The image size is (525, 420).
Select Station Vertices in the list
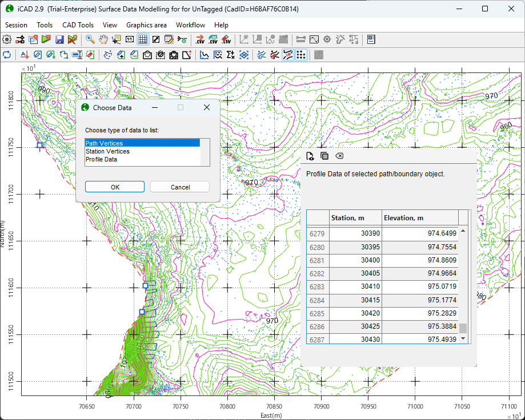(107, 152)
